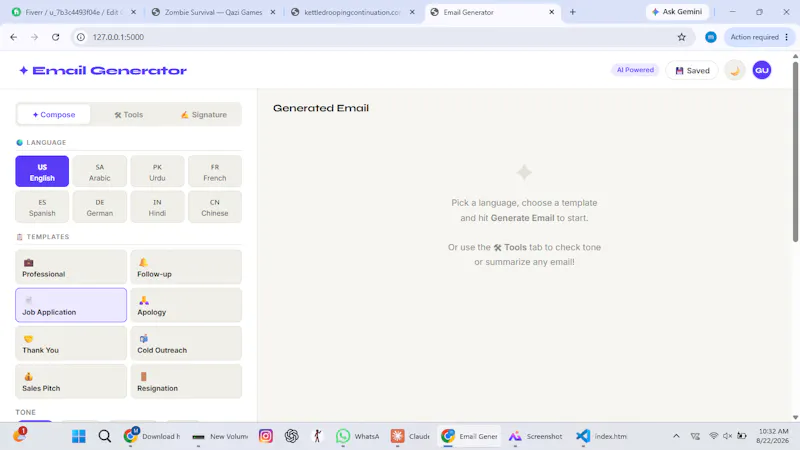Screen dimensions: 800x450
Task: Toggle dark mode moon icon
Action: pyautogui.click(x=735, y=70)
